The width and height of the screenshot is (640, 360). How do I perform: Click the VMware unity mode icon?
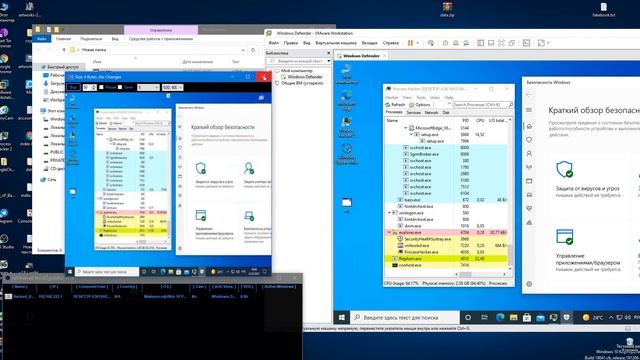(x=512, y=43)
